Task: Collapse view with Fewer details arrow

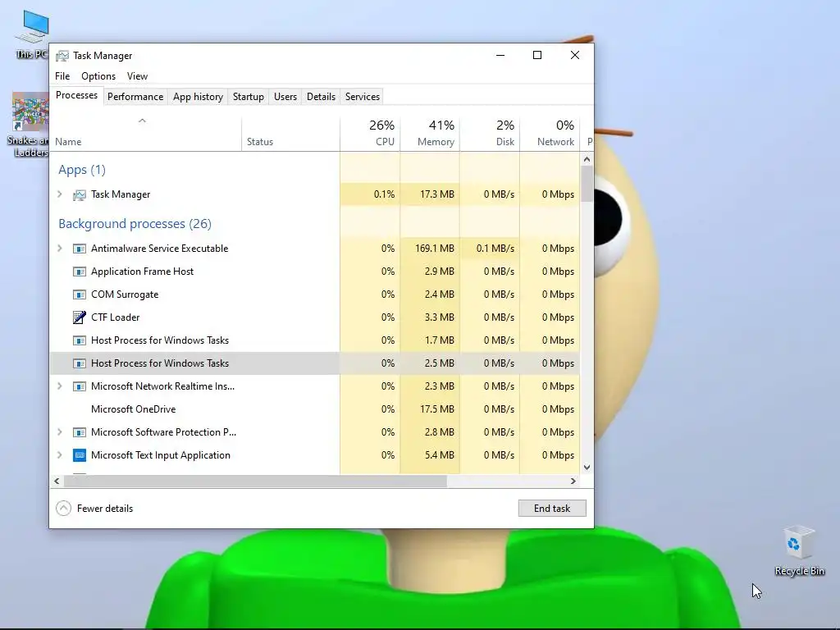Action: [63, 509]
